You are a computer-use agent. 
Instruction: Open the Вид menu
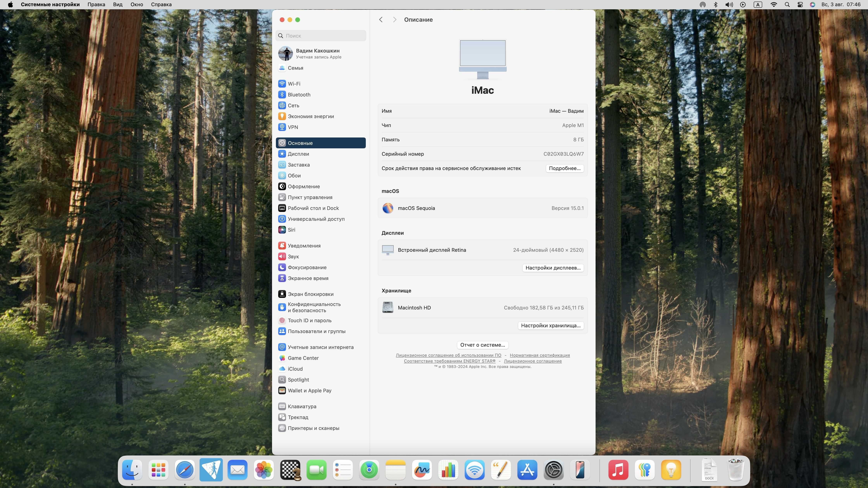click(118, 4)
